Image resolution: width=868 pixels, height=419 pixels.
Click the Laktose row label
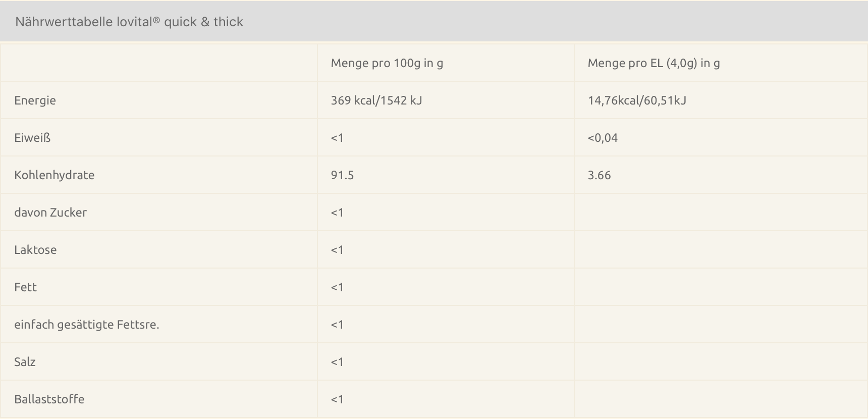pyautogui.click(x=35, y=250)
